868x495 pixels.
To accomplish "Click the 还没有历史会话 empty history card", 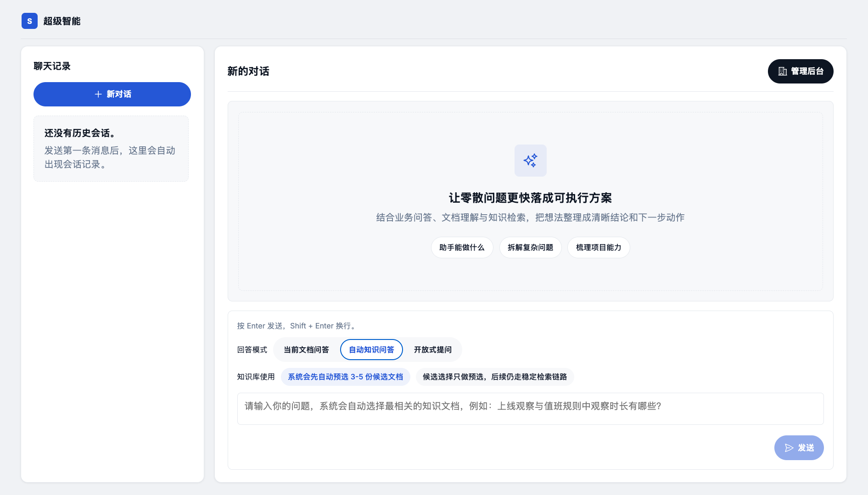I will click(111, 149).
